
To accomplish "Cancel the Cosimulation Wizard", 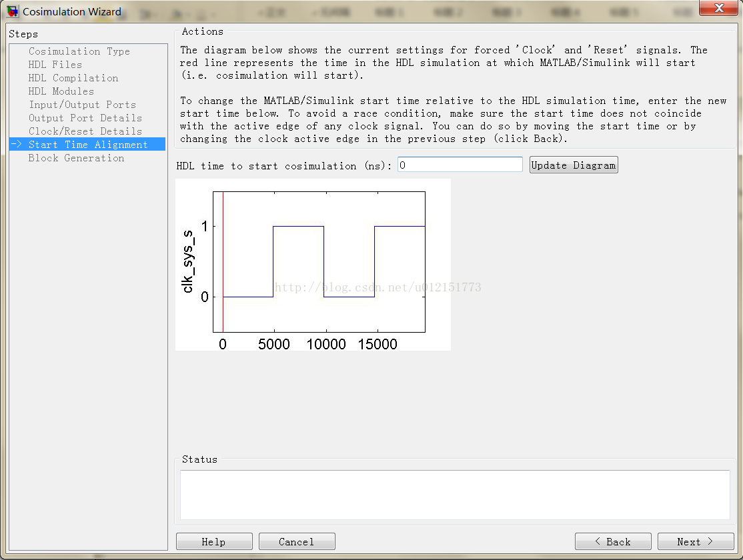I will click(297, 541).
